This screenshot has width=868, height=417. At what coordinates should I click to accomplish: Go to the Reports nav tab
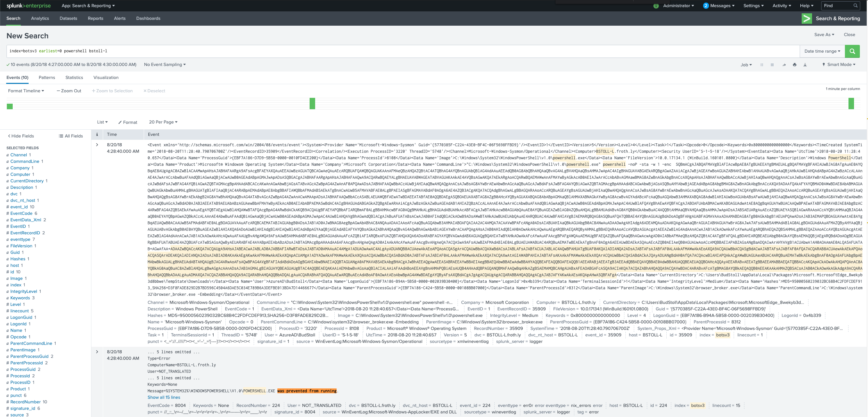(95, 19)
